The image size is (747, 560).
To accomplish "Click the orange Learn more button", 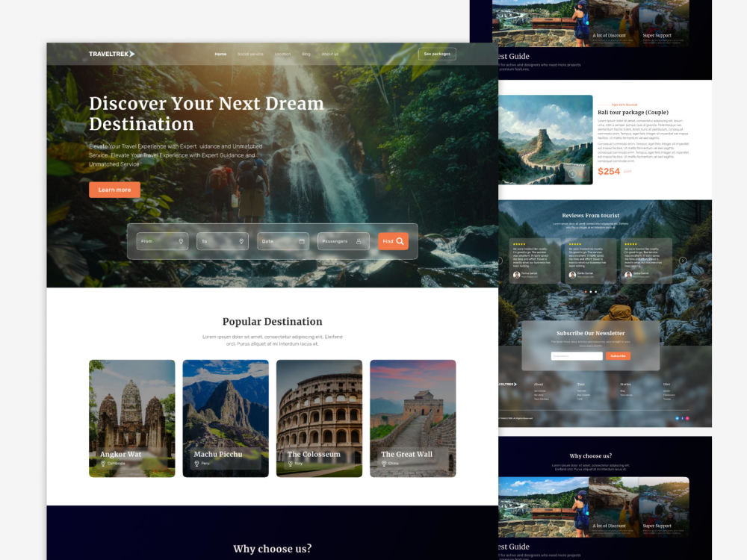I will [x=114, y=190].
